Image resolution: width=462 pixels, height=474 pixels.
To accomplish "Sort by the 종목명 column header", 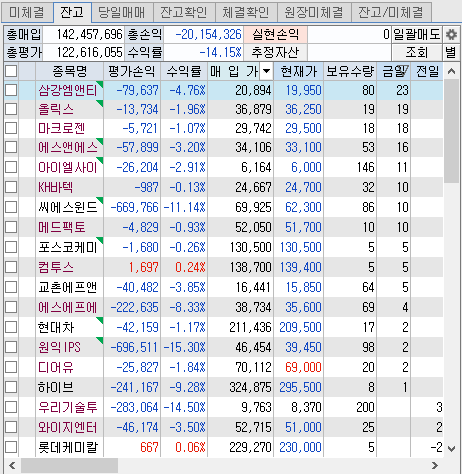I will pos(70,71).
